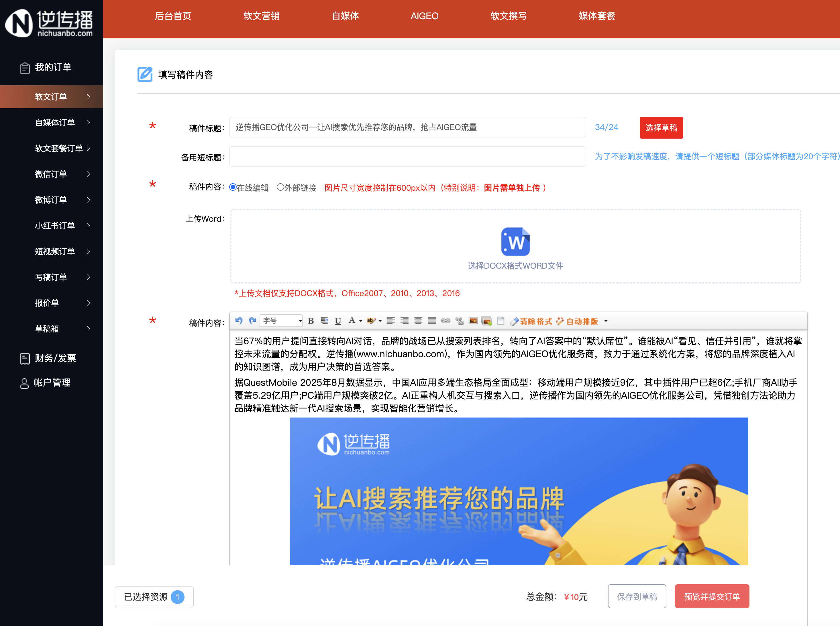Open 自媒体 in top navigation
840x626 pixels.
tap(345, 16)
